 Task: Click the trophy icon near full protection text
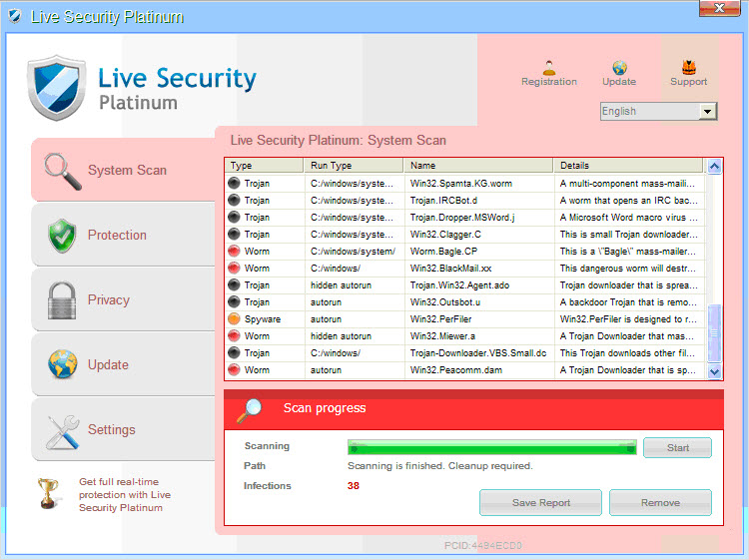tap(48, 494)
